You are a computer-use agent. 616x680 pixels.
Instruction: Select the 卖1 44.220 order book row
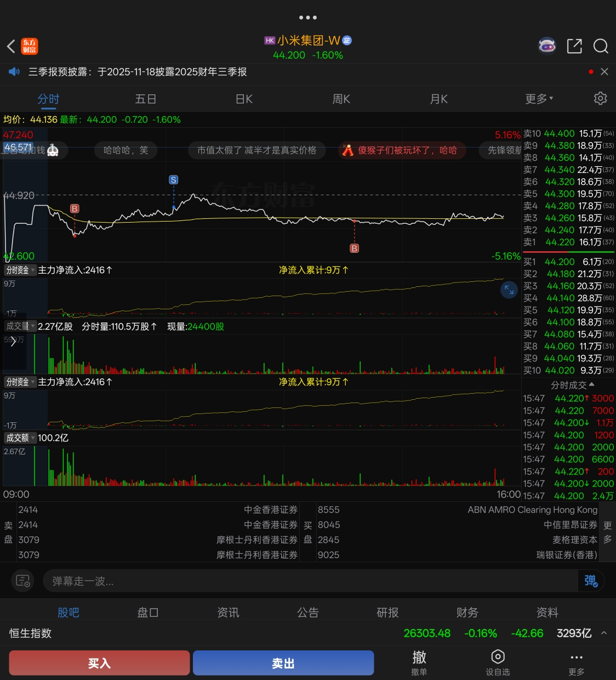(569, 242)
